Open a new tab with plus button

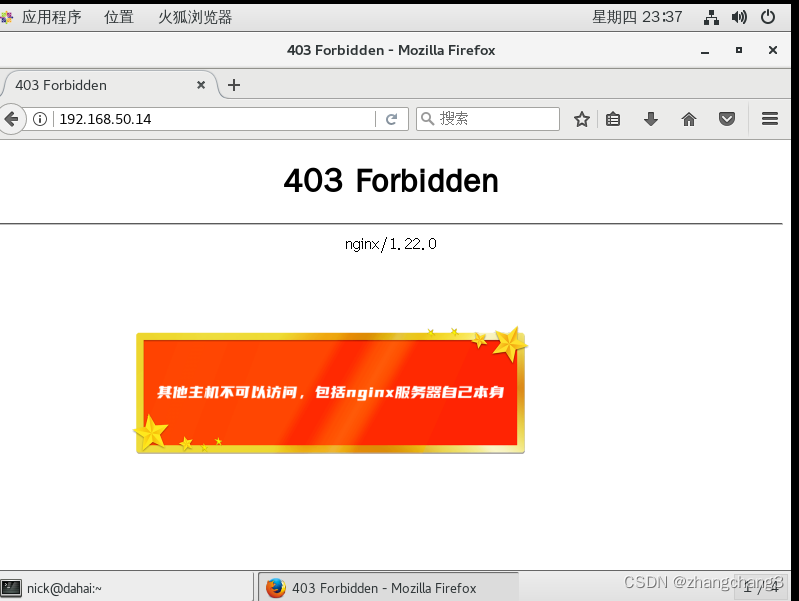(x=234, y=85)
